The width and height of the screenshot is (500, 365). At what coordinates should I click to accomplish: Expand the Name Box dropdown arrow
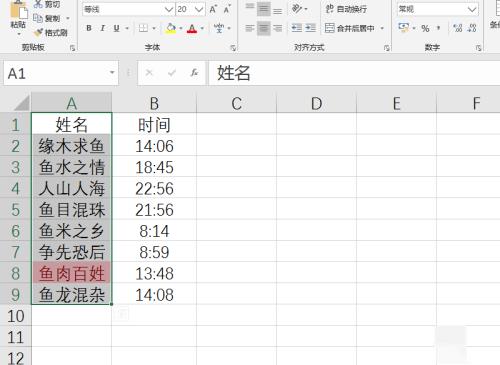pyautogui.click(x=112, y=73)
